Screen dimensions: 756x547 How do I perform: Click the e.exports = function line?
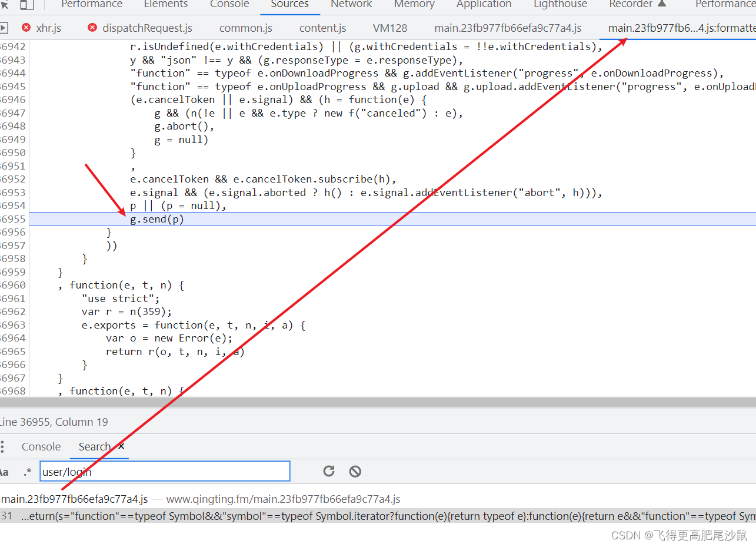pos(194,325)
